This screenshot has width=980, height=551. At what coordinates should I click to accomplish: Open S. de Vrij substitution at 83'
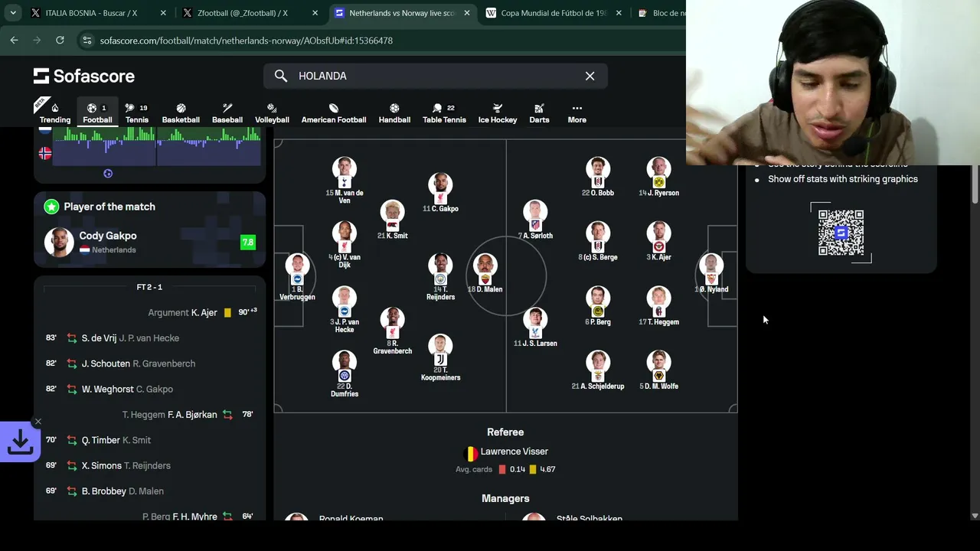[x=149, y=338]
